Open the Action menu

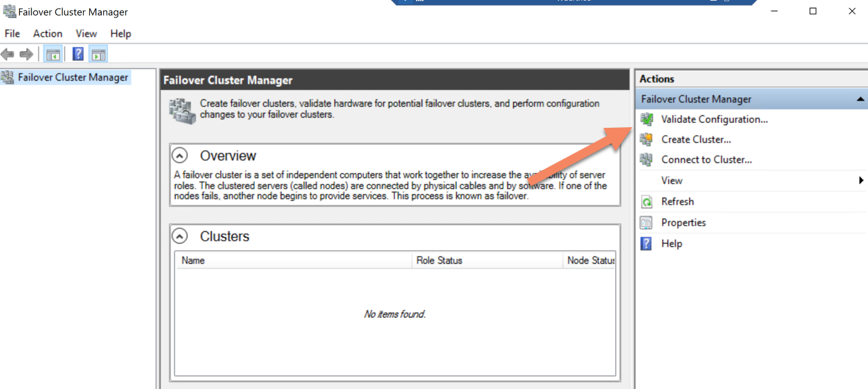[x=48, y=34]
